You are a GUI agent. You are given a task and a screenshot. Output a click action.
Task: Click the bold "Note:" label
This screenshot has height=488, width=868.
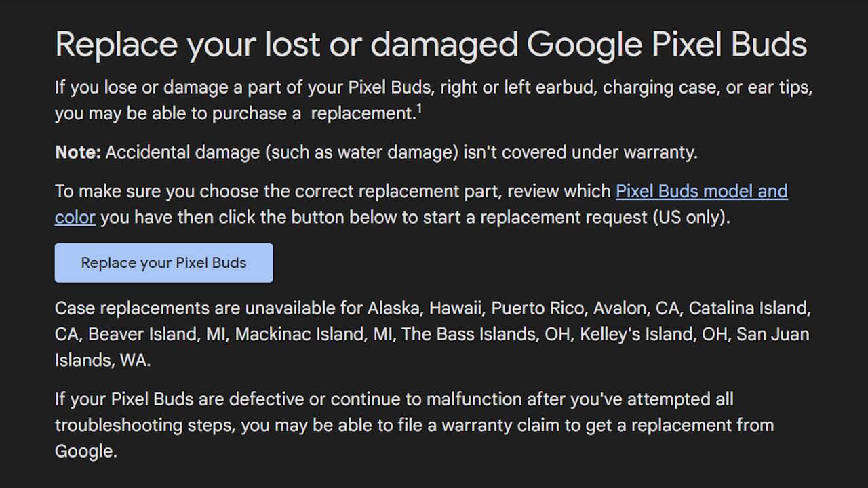click(x=77, y=152)
